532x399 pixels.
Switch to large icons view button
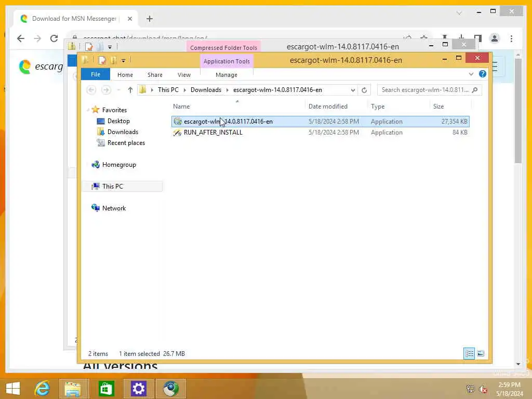pyautogui.click(x=481, y=353)
